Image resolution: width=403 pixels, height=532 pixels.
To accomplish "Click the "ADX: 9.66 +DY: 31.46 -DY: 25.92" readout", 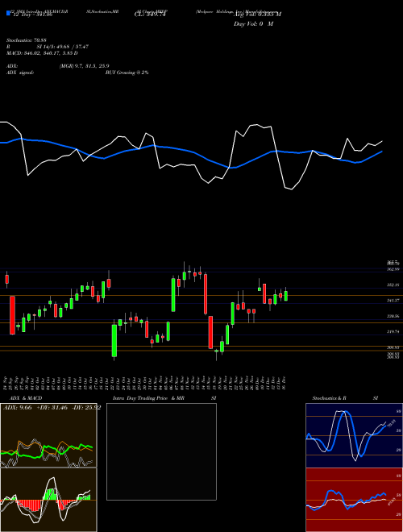I will (52, 408).
